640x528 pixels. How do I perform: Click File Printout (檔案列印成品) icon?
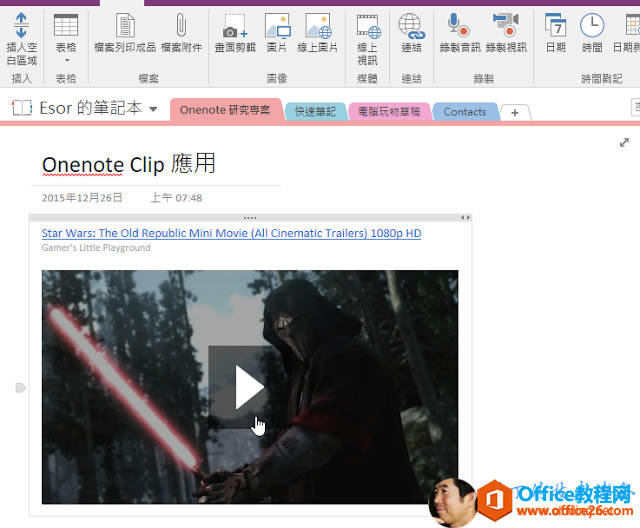[125, 25]
